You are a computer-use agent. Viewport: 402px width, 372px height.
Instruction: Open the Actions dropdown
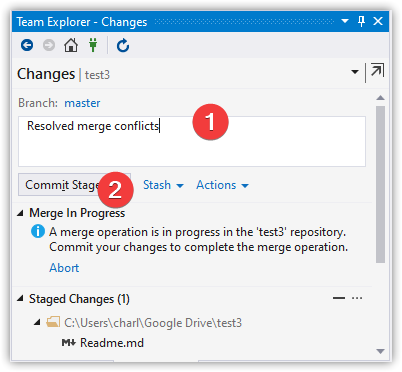pyautogui.click(x=222, y=185)
